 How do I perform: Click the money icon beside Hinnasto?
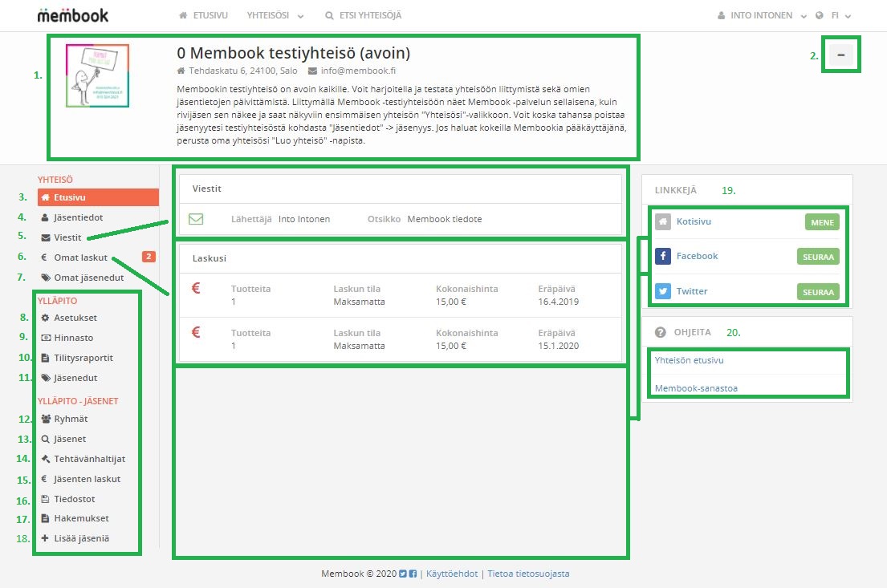coord(46,338)
